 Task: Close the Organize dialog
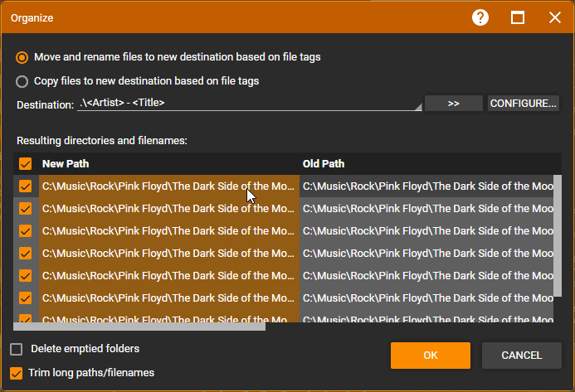pyautogui.click(x=554, y=17)
